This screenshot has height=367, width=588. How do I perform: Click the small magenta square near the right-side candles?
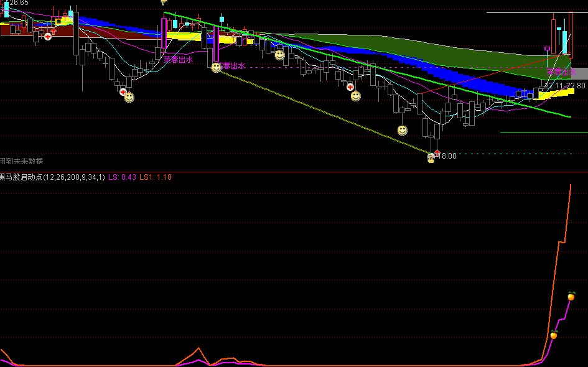tap(547, 49)
